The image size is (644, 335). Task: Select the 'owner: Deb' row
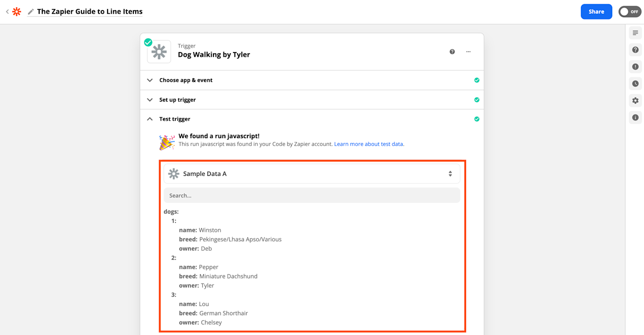(195, 248)
